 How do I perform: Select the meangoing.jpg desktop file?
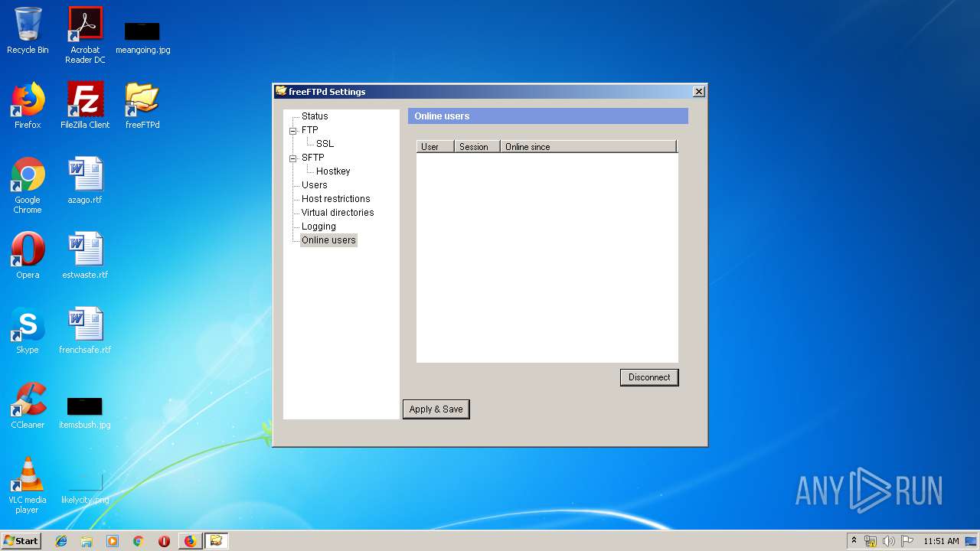coord(142,37)
